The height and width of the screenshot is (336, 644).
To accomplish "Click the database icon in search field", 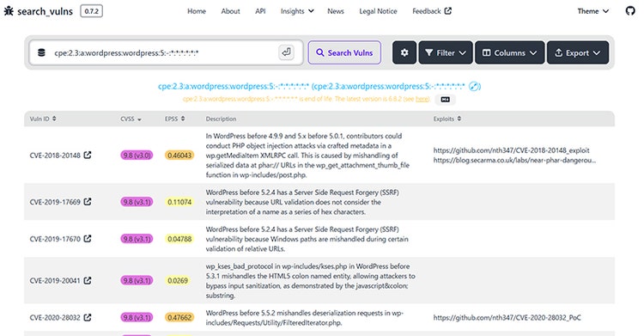I will [41, 52].
